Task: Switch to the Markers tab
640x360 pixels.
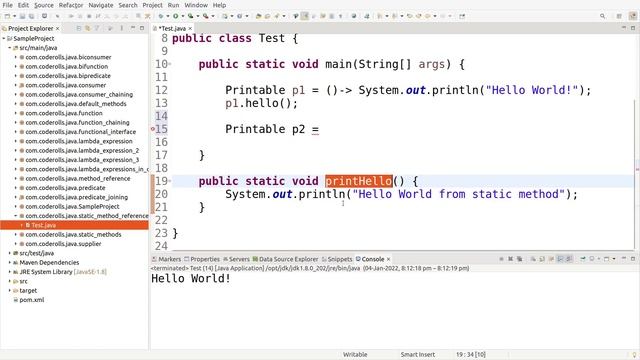Action: tap(167, 259)
